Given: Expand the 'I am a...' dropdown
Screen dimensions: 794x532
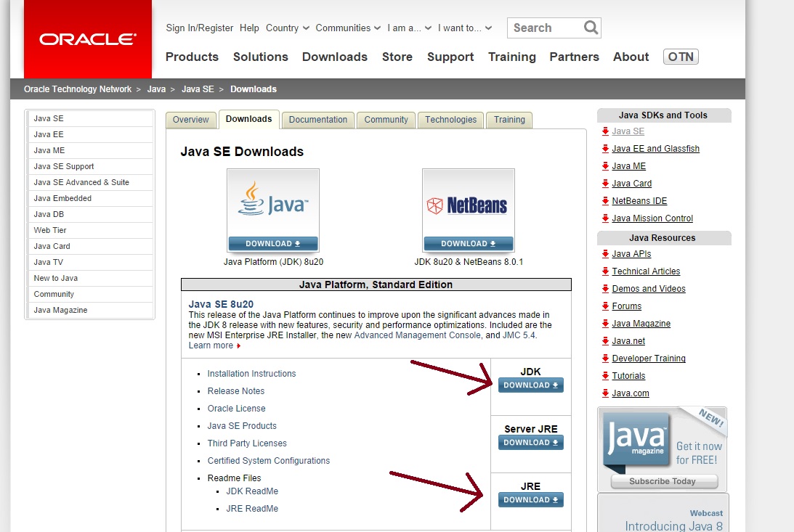Looking at the screenshot, I should pyautogui.click(x=409, y=28).
